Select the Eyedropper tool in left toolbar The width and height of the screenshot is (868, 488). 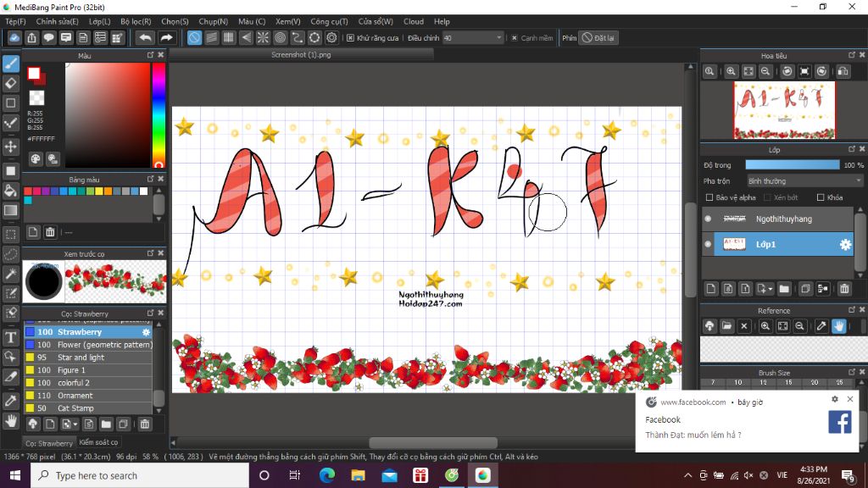click(x=10, y=401)
